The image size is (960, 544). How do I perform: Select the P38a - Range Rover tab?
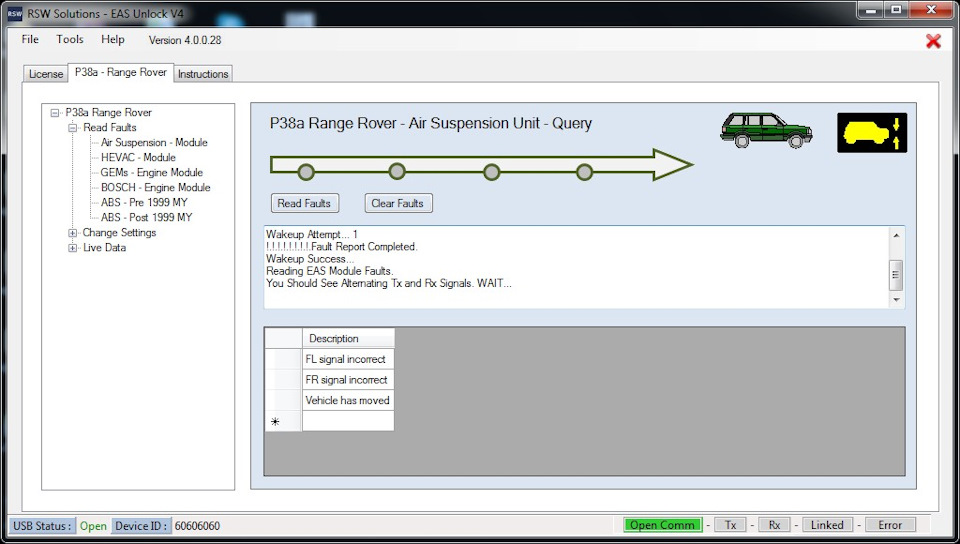[x=121, y=72]
